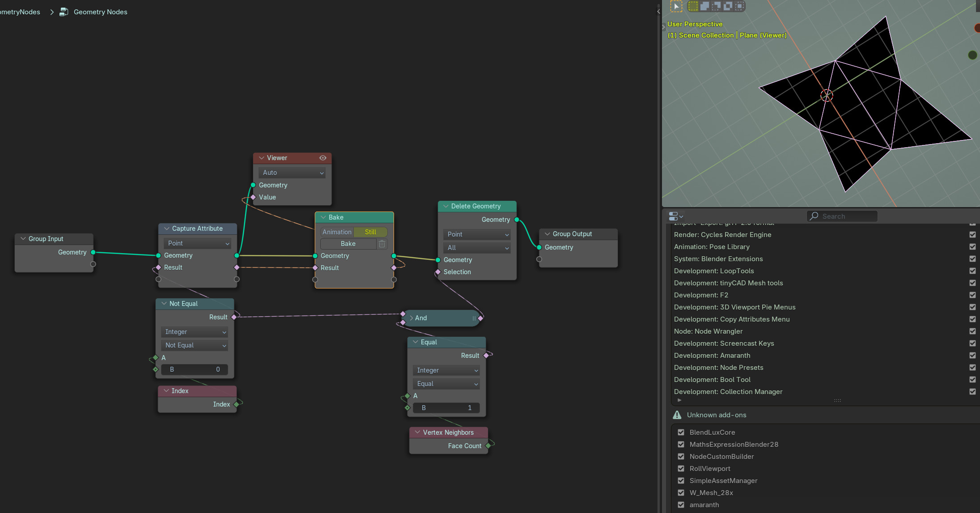Edit the Not Equal B value field
This screenshot has height=513, width=980.
[x=195, y=369]
